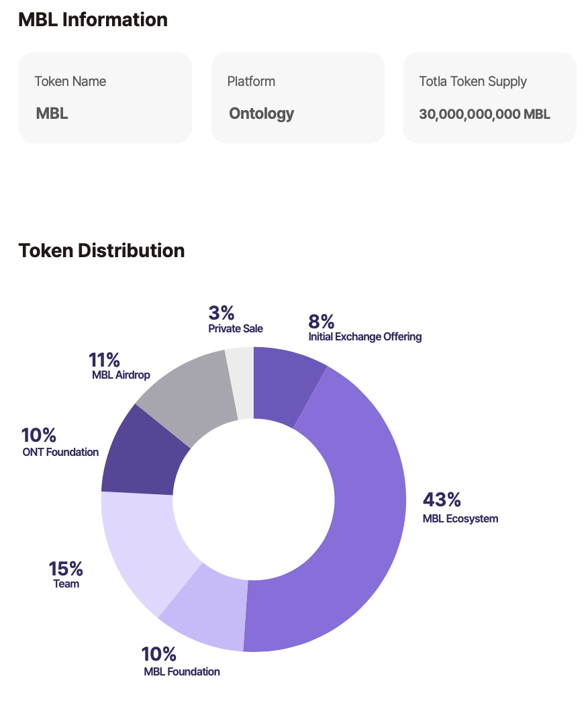The image size is (588, 701).
Task: Click the Total Token Supply card
Action: coord(489,97)
